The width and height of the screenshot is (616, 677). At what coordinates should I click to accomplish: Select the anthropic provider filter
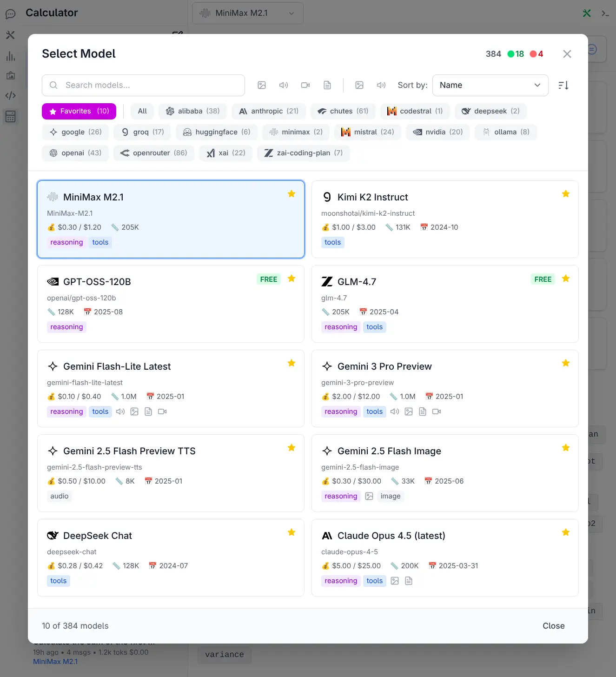pos(269,111)
